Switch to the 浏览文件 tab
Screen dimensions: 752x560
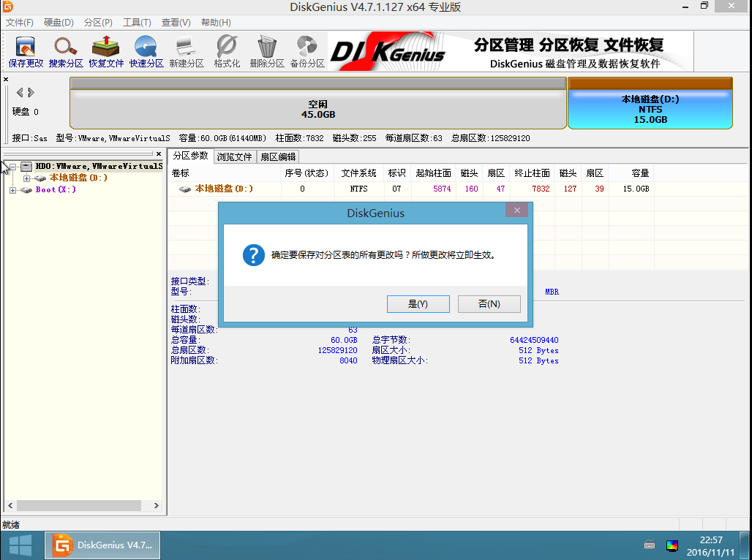click(x=235, y=156)
